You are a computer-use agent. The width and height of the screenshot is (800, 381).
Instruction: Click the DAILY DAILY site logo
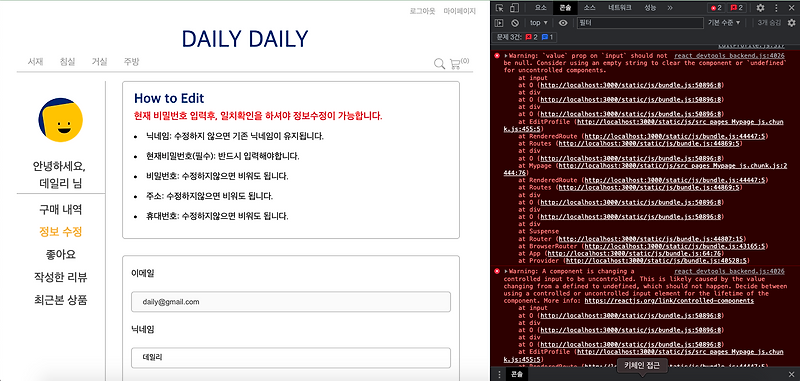click(x=245, y=39)
